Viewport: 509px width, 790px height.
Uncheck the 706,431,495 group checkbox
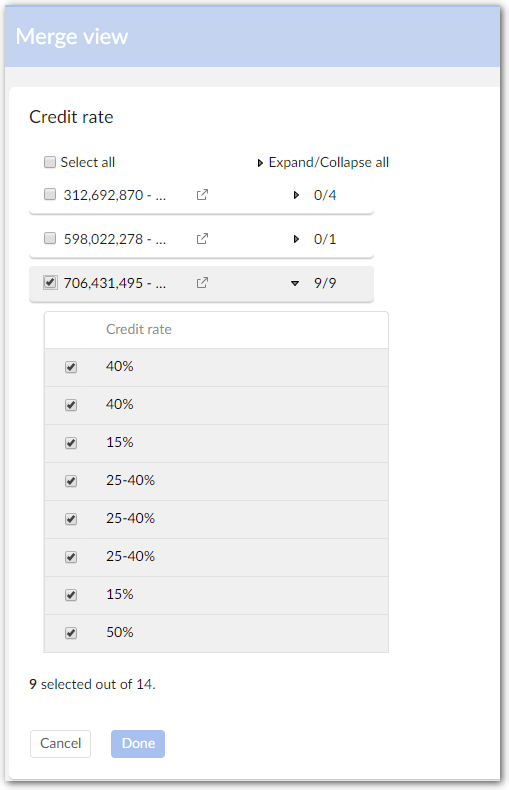point(50,282)
